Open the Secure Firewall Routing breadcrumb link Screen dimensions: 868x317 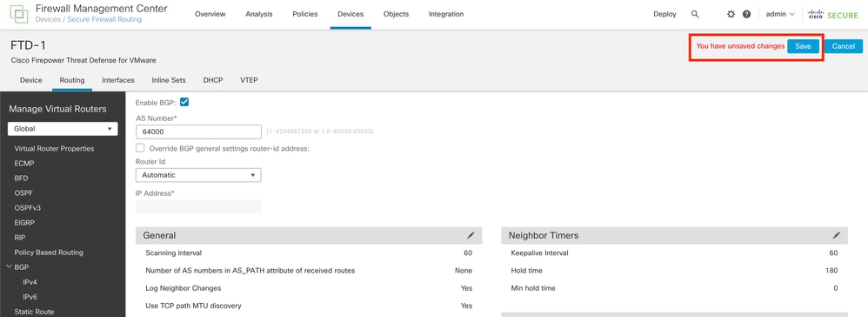tap(104, 19)
